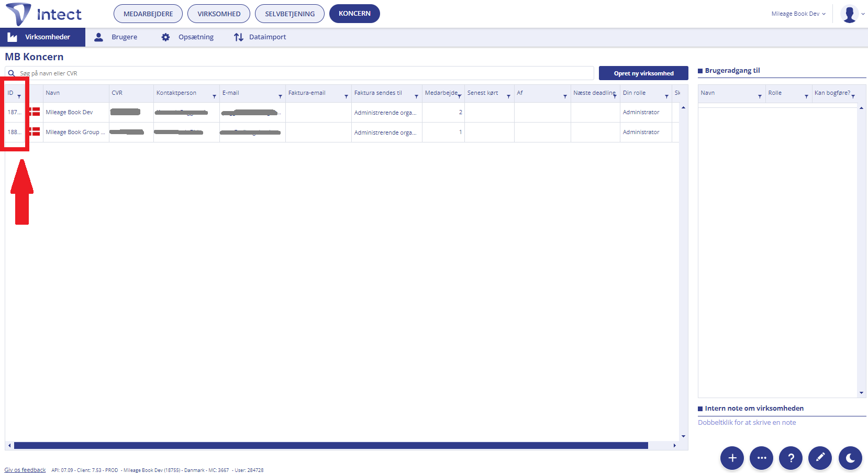868x473 pixels.
Task: Click the left arrow of horizontal scrollbar
Action: pyautogui.click(x=9, y=446)
